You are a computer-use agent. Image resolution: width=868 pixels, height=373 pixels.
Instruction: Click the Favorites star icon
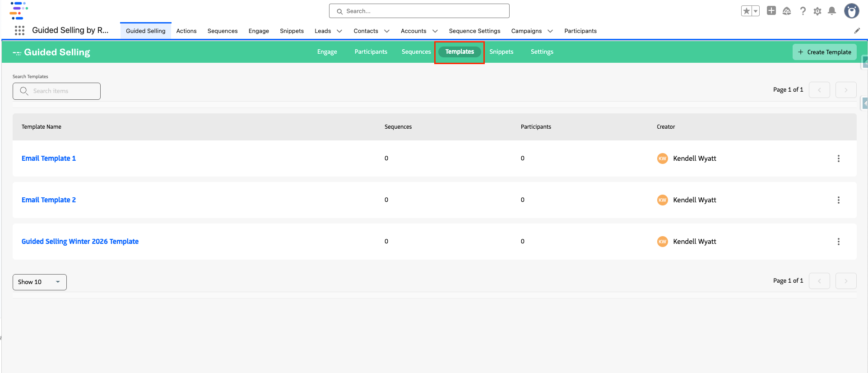pyautogui.click(x=747, y=11)
